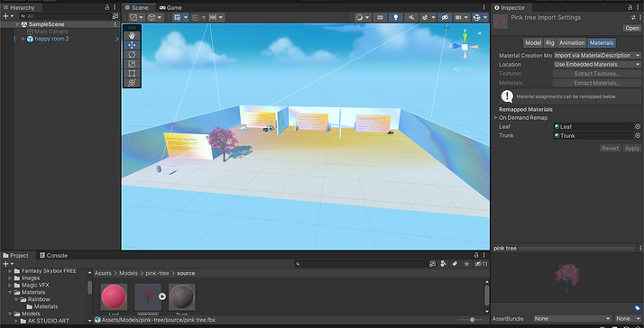The height and width of the screenshot is (328, 644).
Task: Open the Hierarchy panel's three-dot menu
Action: click(115, 7)
